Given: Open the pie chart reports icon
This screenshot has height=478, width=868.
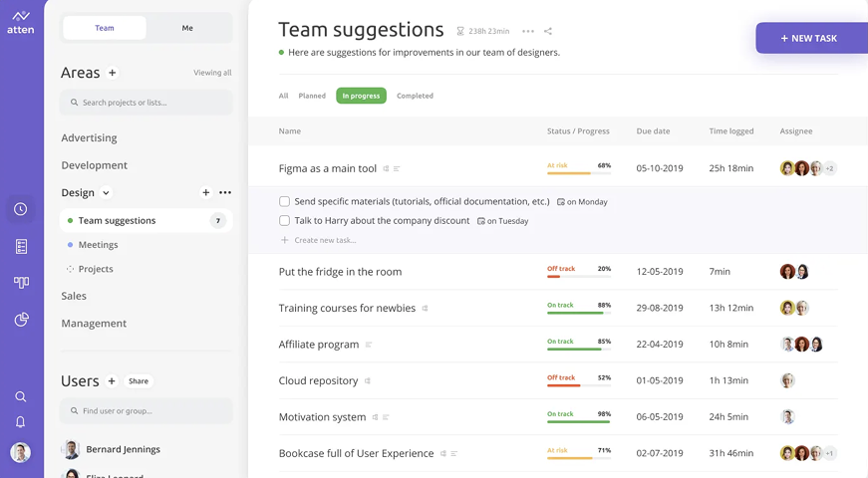Looking at the screenshot, I should coord(21,320).
